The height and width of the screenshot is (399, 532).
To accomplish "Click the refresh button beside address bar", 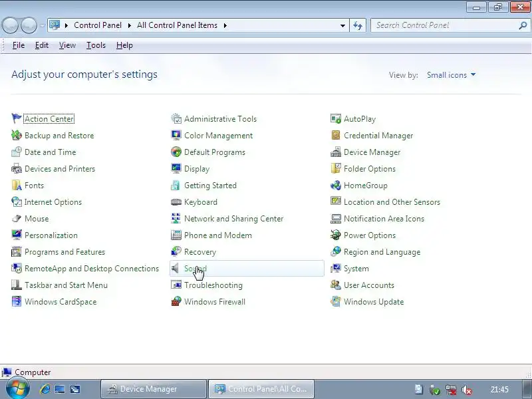I will click(x=358, y=25).
